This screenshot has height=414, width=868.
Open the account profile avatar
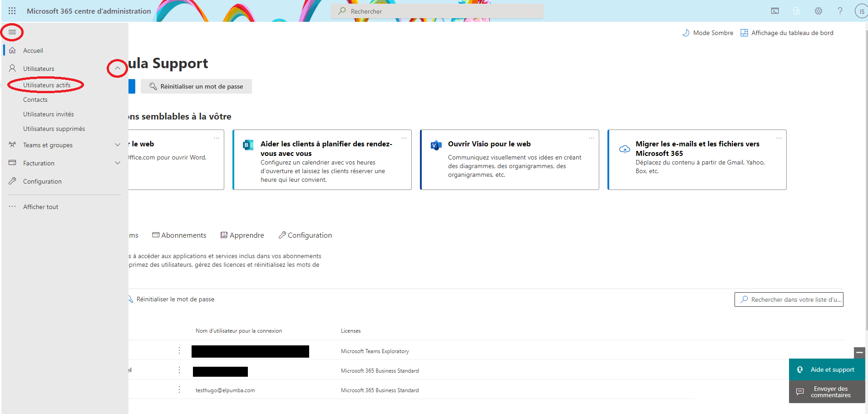coord(861,11)
